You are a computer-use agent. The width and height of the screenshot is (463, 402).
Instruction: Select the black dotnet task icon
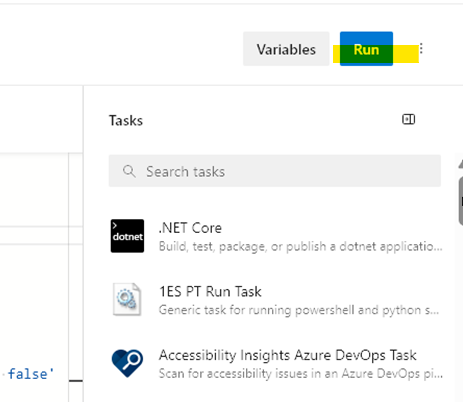point(127,236)
